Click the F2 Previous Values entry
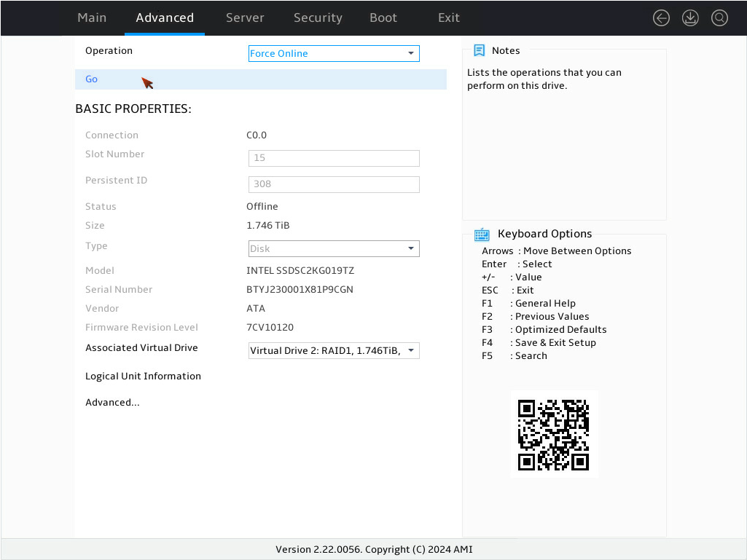 (x=536, y=316)
